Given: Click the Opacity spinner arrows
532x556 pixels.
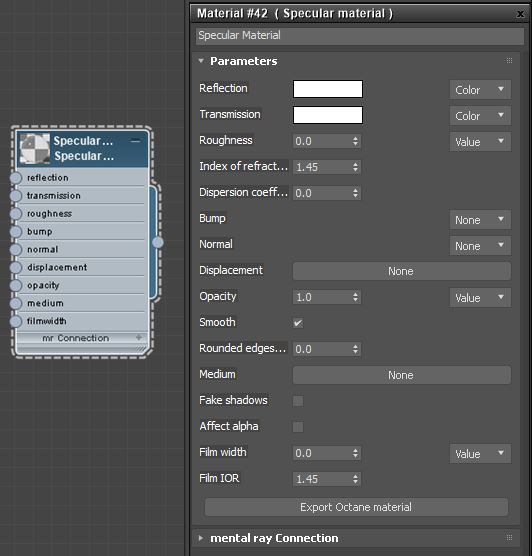Looking at the screenshot, I should [x=355, y=297].
